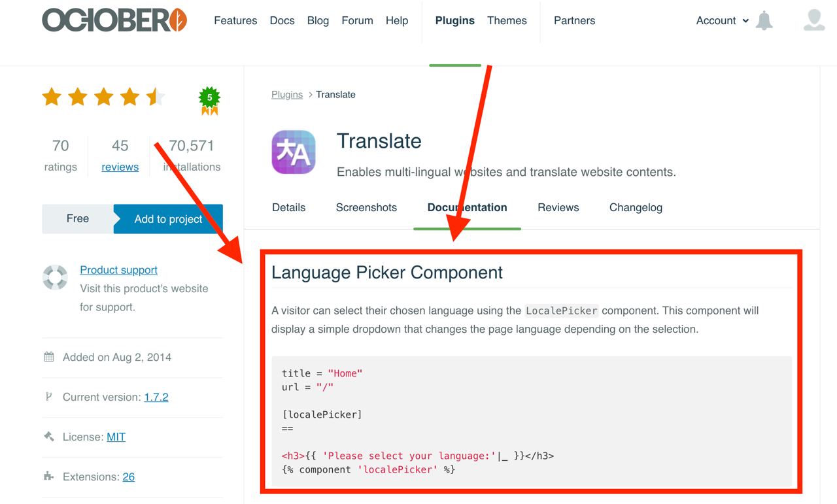Click the version branch icon
Screen dimensions: 837x504
pos(48,397)
